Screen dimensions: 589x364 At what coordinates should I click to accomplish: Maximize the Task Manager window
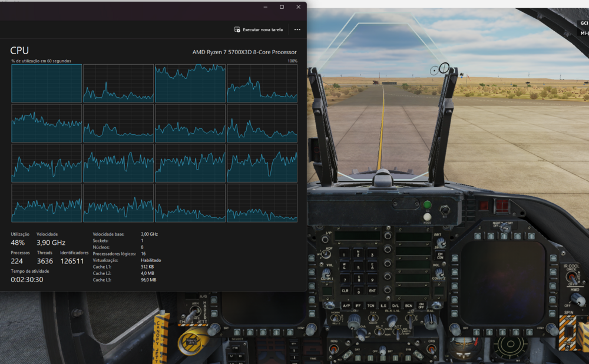[x=282, y=6]
